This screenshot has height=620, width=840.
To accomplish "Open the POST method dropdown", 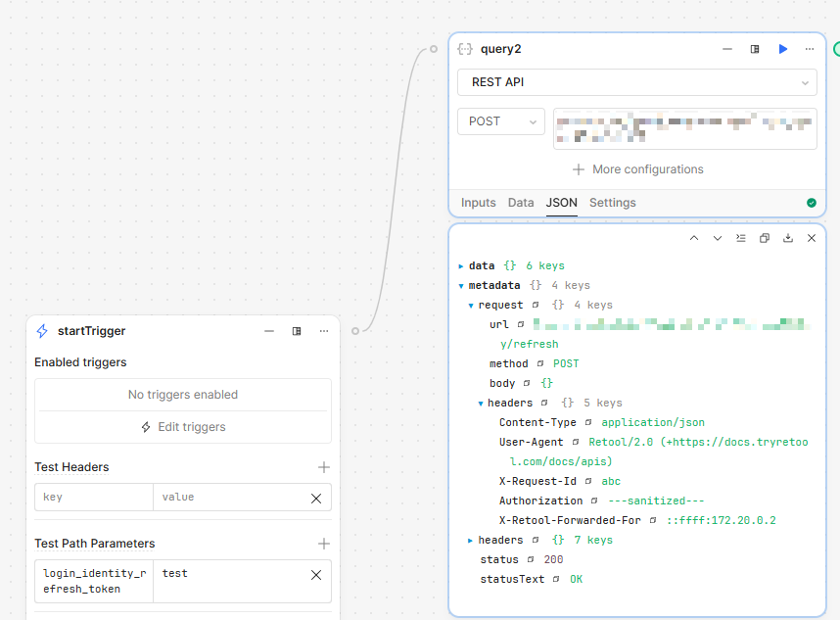I will click(x=500, y=121).
